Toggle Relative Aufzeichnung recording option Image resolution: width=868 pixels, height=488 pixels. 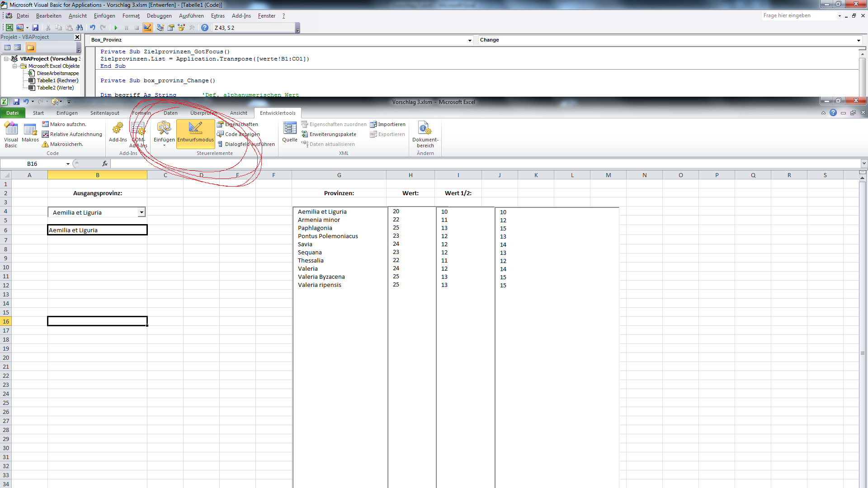pyautogui.click(x=72, y=135)
